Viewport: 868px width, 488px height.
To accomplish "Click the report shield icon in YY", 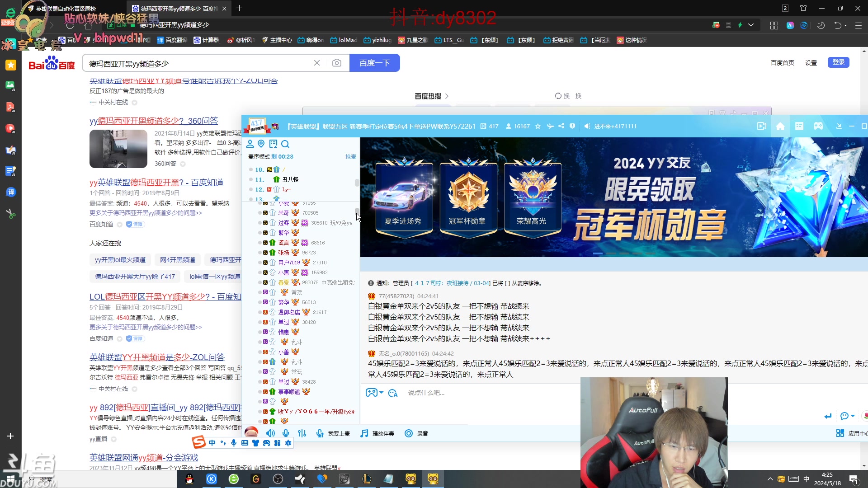I will click(573, 126).
